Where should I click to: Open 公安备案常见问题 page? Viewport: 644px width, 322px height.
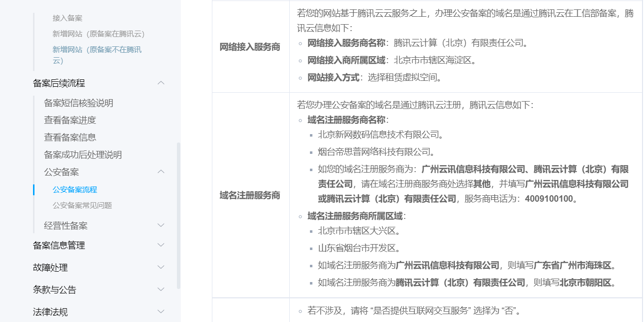[82, 206]
